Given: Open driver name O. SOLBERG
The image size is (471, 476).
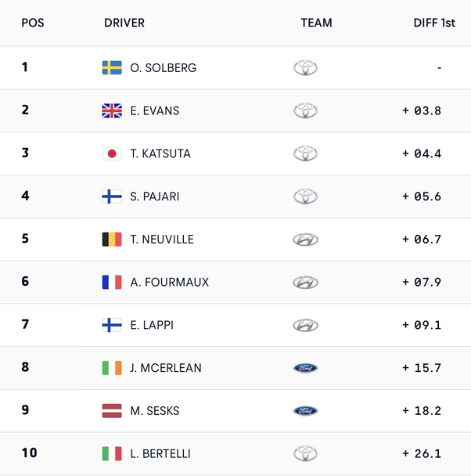Looking at the screenshot, I should 164,68.
